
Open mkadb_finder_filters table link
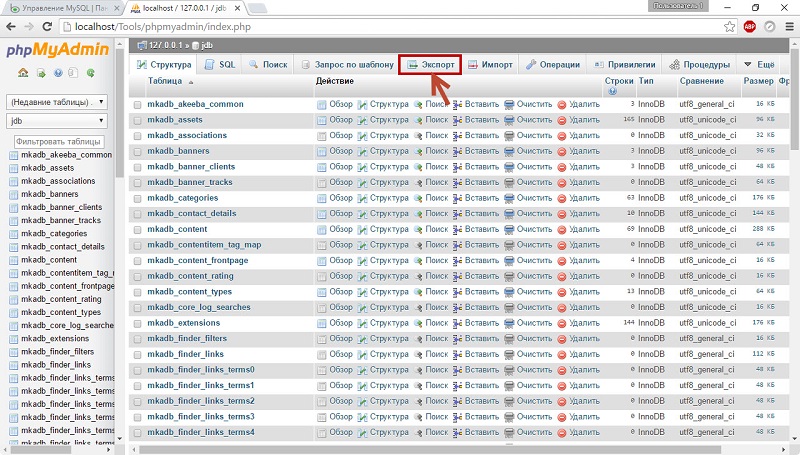(187, 339)
